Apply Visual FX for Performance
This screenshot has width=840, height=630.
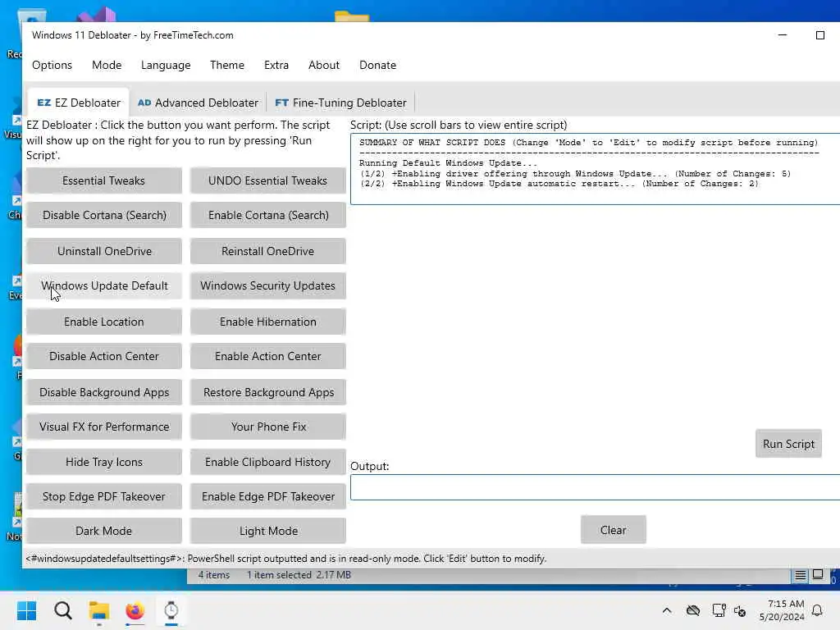[104, 427]
